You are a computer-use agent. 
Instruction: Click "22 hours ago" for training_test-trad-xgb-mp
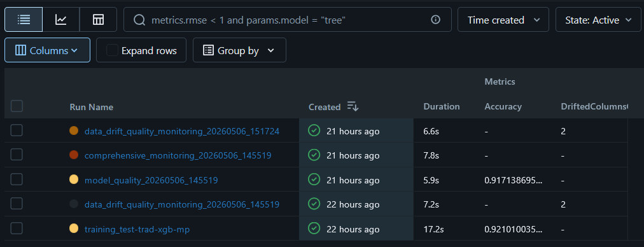click(x=353, y=229)
